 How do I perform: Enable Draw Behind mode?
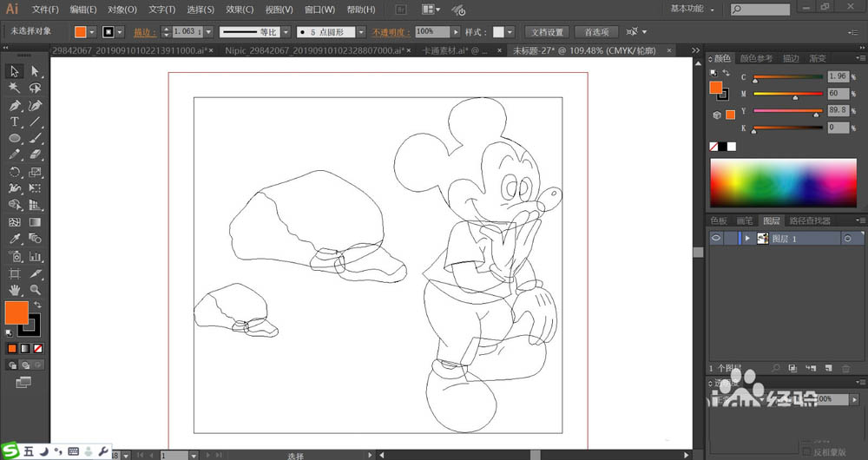(x=25, y=365)
